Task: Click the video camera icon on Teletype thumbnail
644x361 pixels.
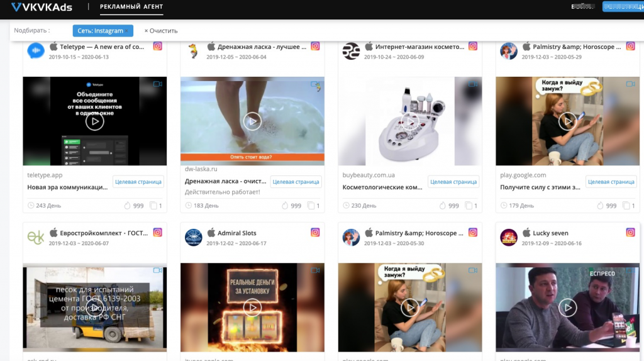Action: 158,84
